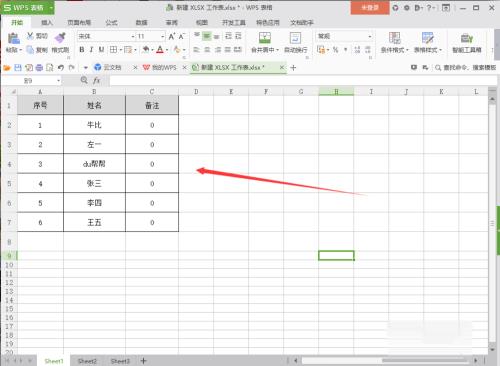Toggle Italic formatting
Image resolution: width=500 pixels, height=366 pixels.
pyautogui.click(x=91, y=50)
